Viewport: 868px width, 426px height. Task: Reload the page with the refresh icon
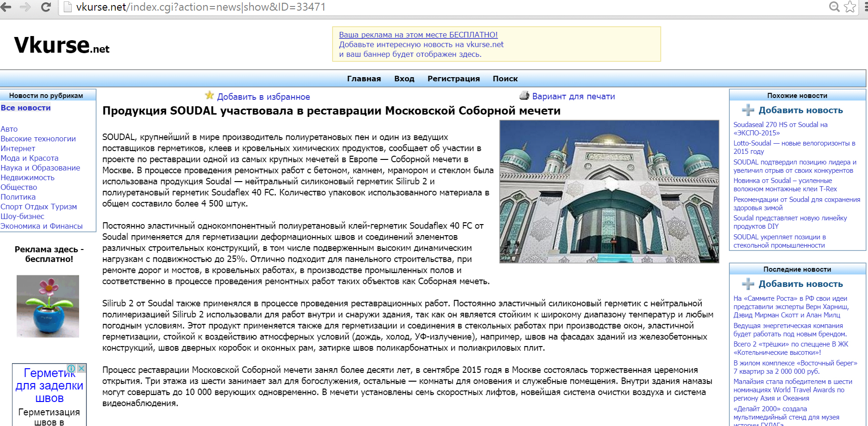click(x=46, y=7)
